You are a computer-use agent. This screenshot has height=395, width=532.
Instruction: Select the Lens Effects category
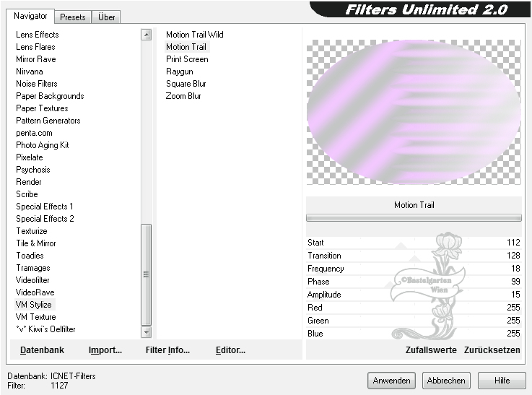click(38, 35)
